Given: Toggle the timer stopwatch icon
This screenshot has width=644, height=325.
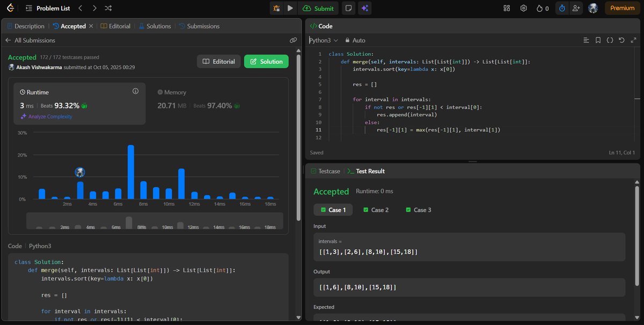Looking at the screenshot, I should pos(562,8).
